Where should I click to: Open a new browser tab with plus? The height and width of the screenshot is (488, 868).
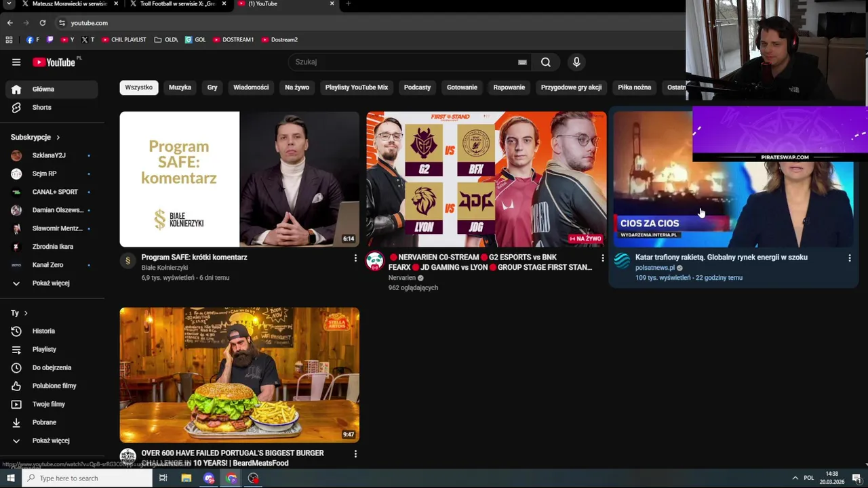click(349, 4)
